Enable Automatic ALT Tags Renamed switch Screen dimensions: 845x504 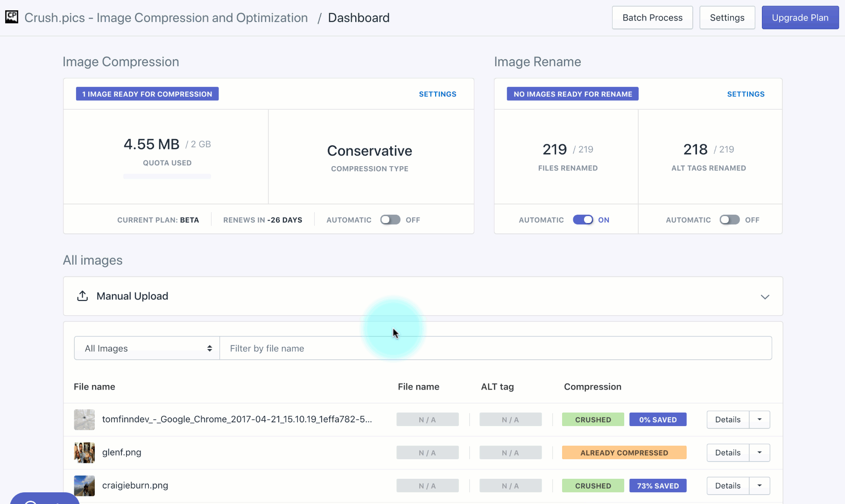[x=729, y=220]
